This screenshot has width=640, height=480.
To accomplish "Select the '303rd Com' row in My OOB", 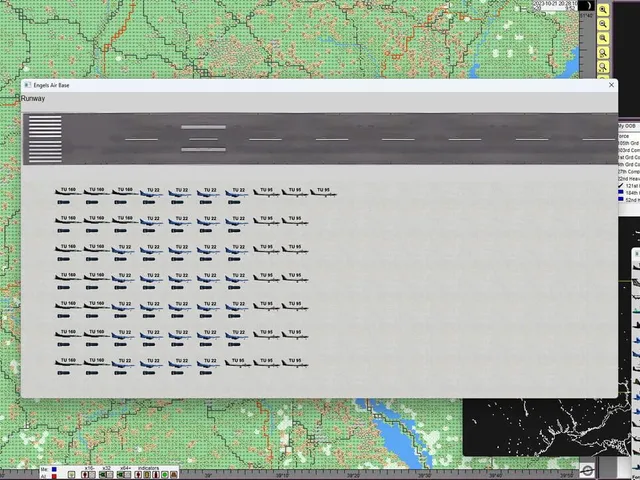I will [x=629, y=150].
